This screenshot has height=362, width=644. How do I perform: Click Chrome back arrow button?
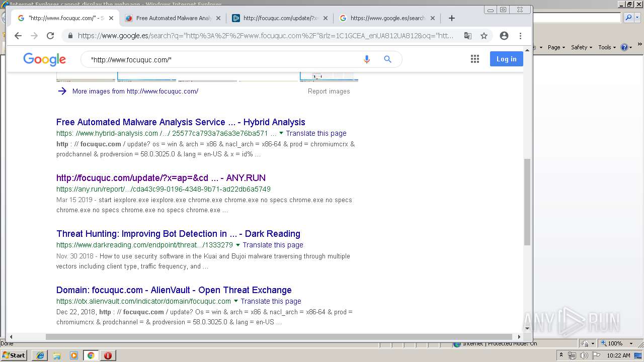tap(18, 36)
